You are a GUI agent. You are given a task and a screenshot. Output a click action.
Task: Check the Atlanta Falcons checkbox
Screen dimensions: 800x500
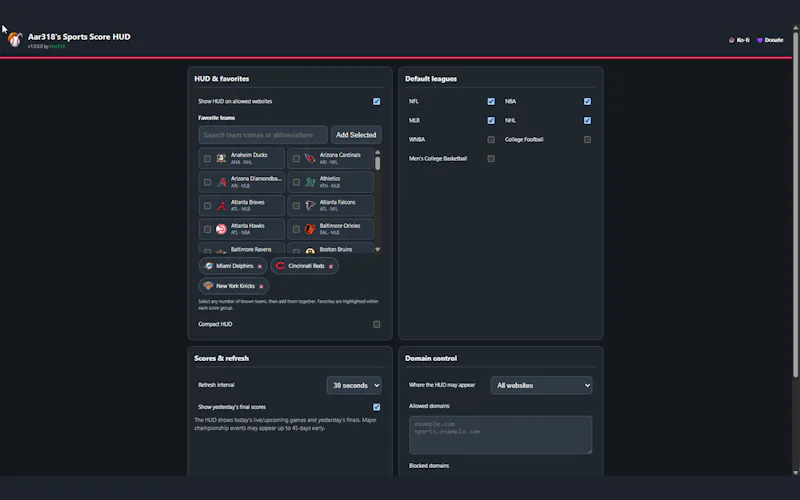pos(296,206)
